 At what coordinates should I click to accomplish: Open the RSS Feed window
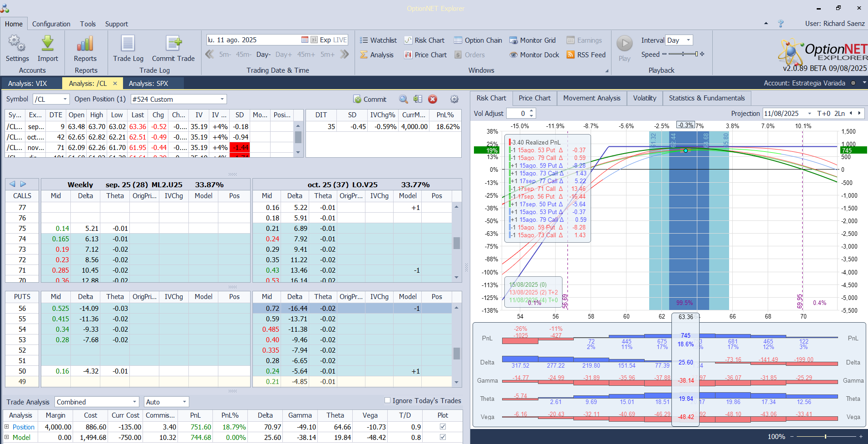[586, 55]
